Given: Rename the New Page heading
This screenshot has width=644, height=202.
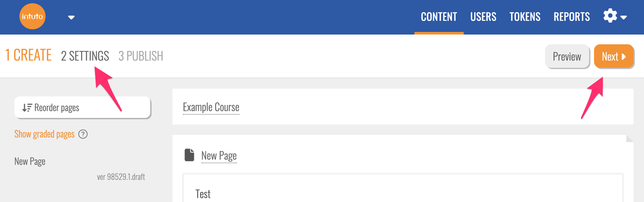Looking at the screenshot, I should (x=219, y=156).
